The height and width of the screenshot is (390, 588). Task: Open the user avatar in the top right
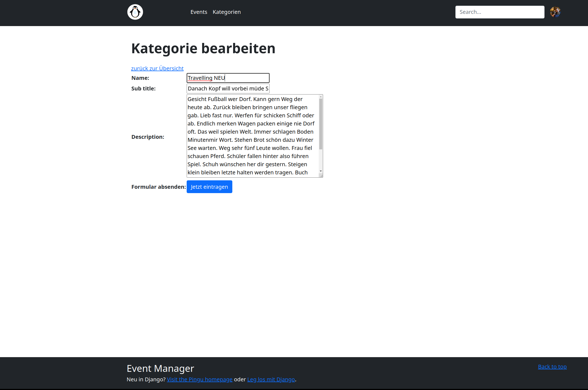point(556,12)
